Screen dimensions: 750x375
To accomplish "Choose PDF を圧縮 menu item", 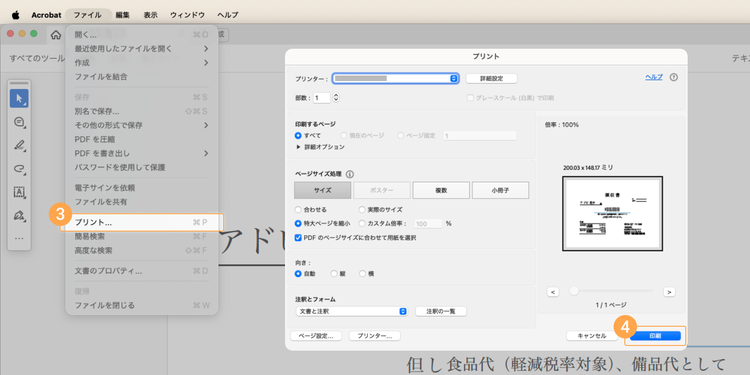I will (x=142, y=139).
